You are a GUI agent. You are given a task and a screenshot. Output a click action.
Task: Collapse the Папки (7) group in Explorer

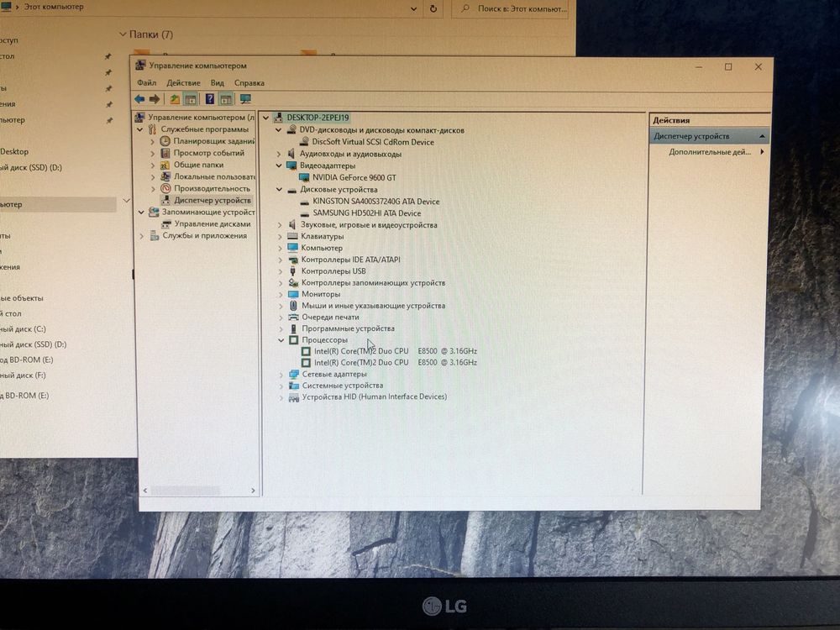point(123,34)
